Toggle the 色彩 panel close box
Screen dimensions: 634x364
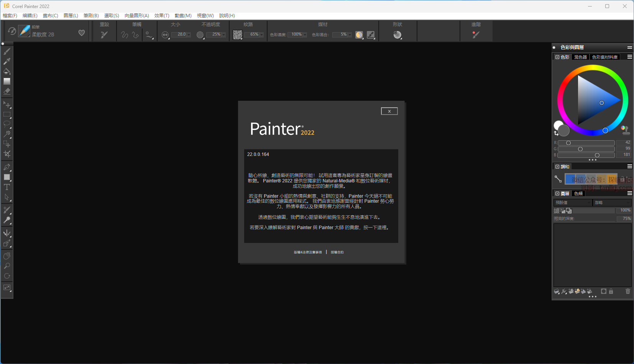coord(557,57)
